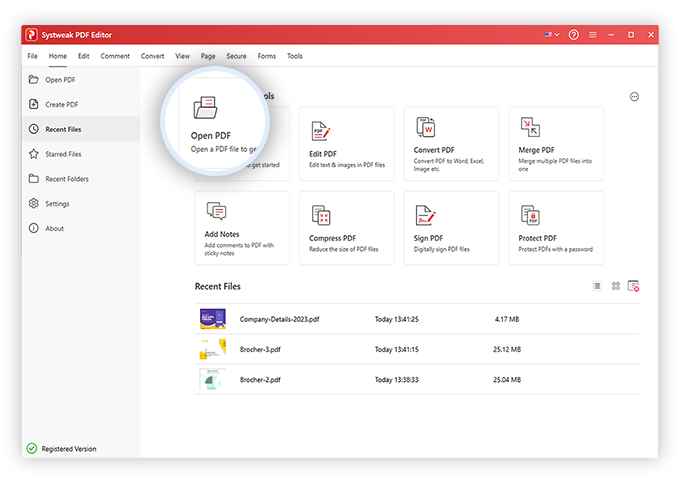Select the Brocher-3.pdf file name

pyautogui.click(x=260, y=349)
